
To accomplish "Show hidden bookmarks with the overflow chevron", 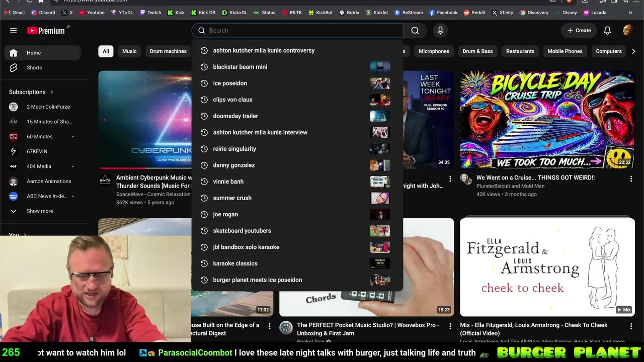I will point(631,13).
